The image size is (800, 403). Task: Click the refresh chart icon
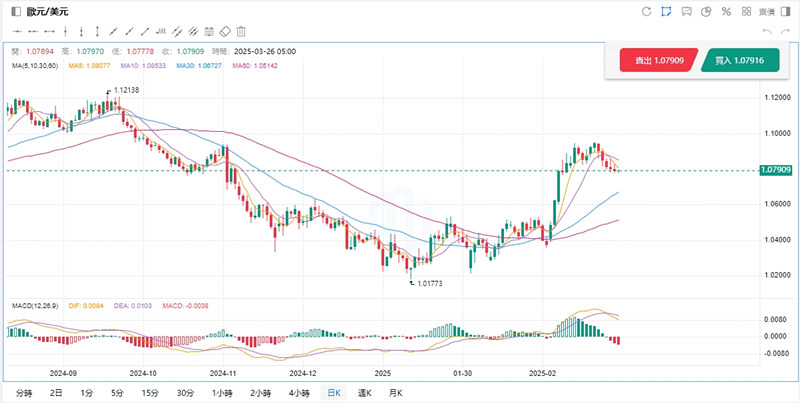click(647, 11)
